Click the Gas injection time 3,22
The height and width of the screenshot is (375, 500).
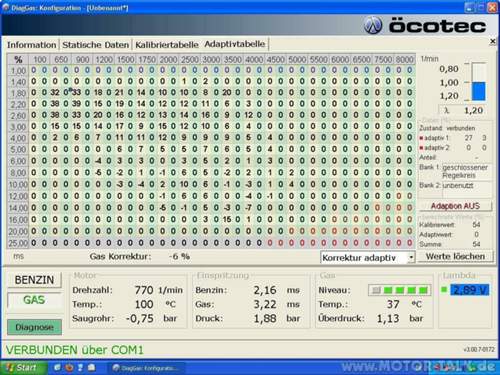click(x=265, y=304)
